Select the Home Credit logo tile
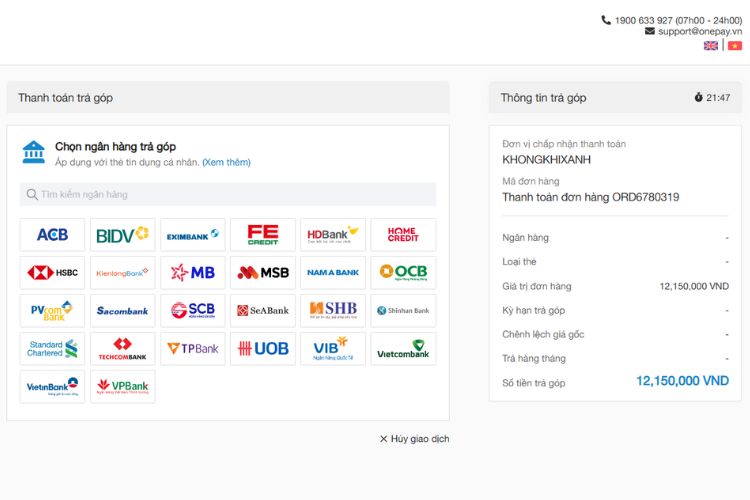750x500 pixels. (403, 235)
